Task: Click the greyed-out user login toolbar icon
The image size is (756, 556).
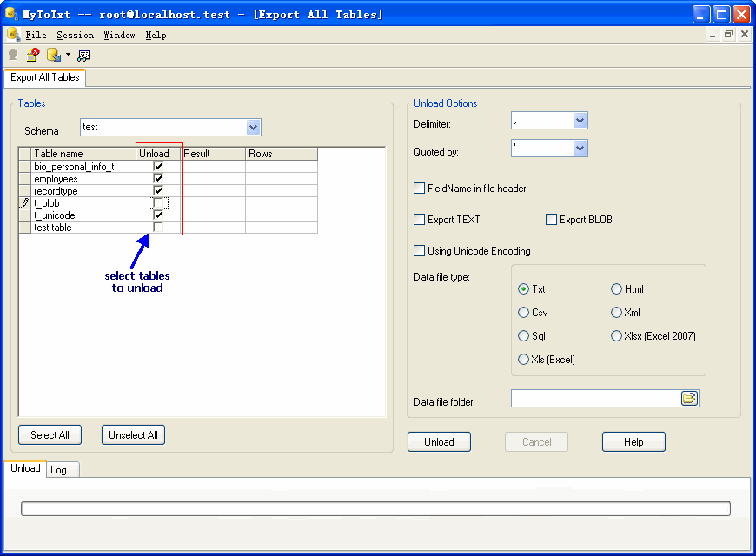Action: tap(13, 55)
